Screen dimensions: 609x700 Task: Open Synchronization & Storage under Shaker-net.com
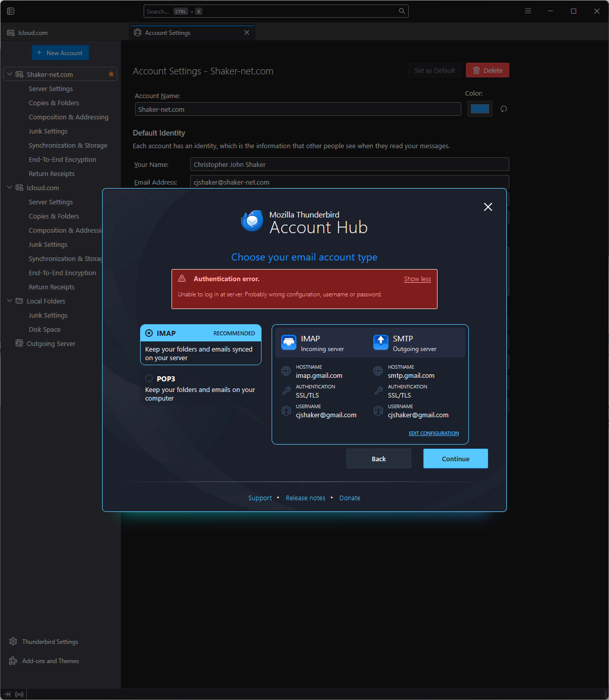[68, 145]
